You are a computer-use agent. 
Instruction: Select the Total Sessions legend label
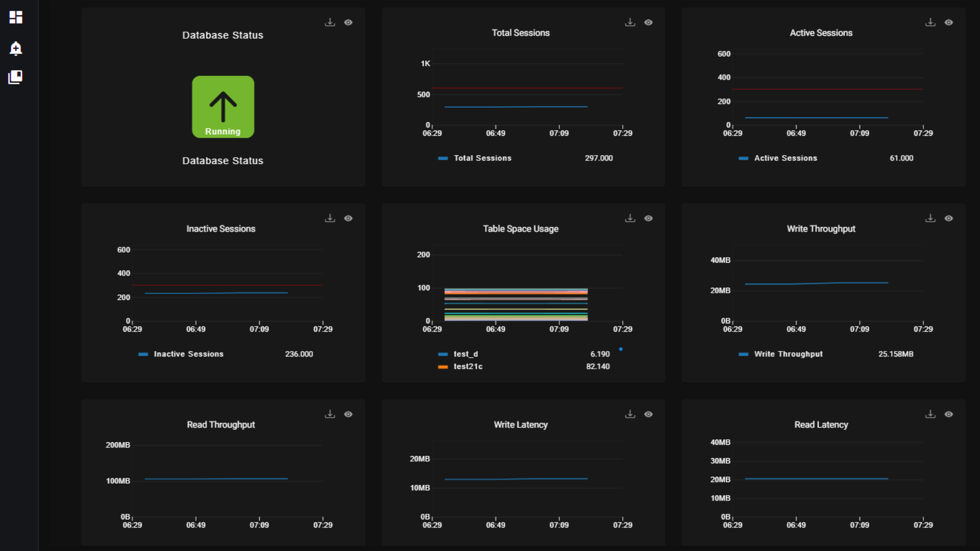point(482,158)
